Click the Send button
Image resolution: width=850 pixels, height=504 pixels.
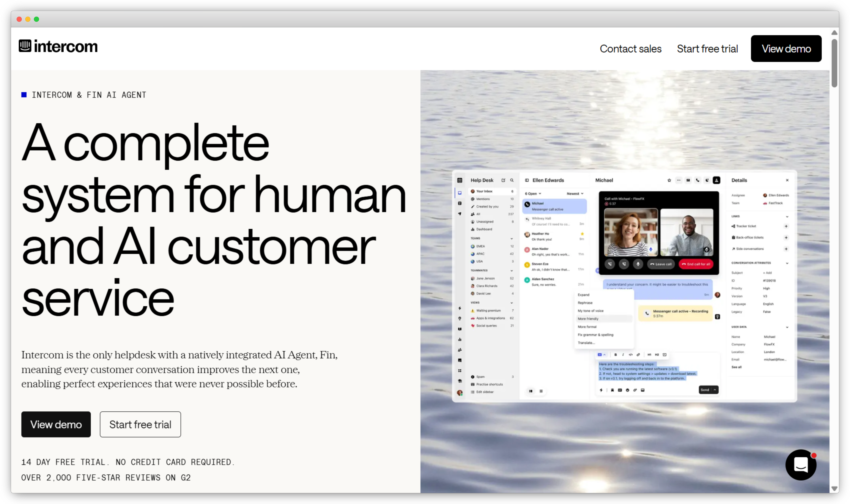[x=705, y=390]
